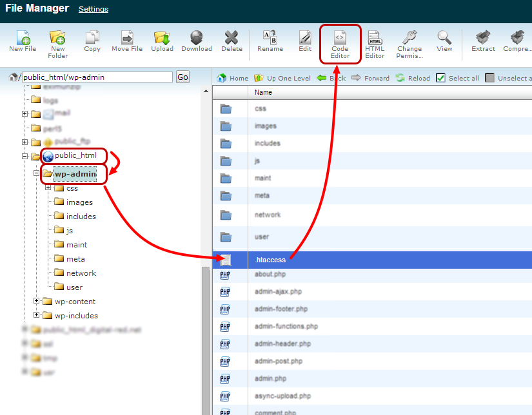
Task: Click the Name column header
Action: click(x=263, y=92)
